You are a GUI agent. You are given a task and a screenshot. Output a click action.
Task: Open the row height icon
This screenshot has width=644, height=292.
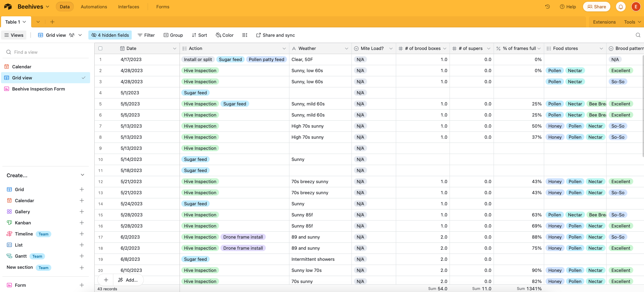click(x=245, y=35)
